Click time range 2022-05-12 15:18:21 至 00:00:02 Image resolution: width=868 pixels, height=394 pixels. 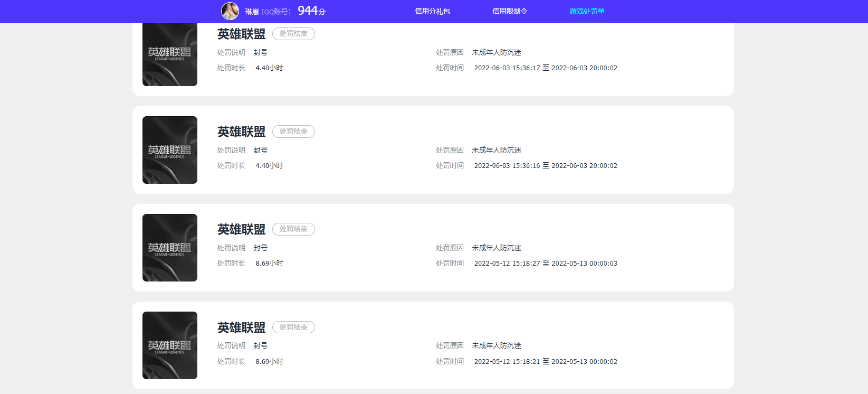coord(546,361)
